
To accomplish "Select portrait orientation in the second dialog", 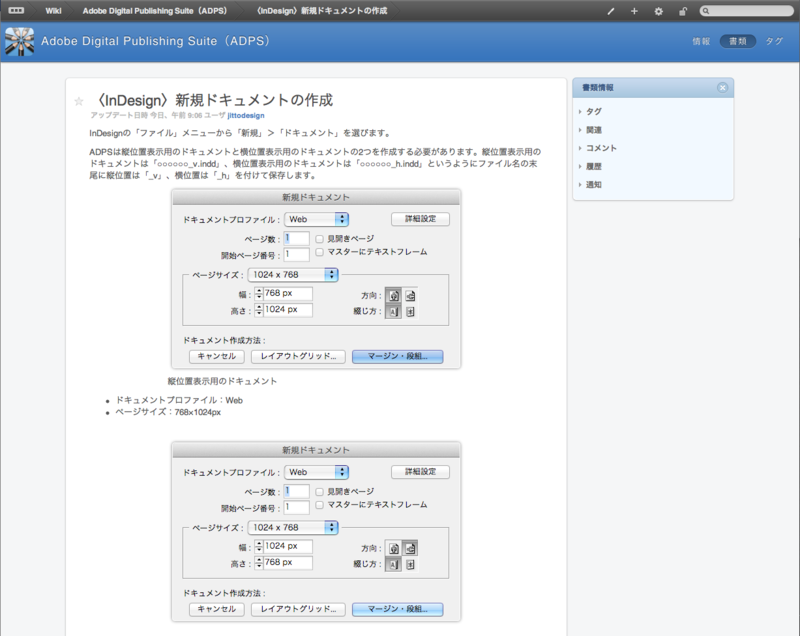I will (393, 548).
